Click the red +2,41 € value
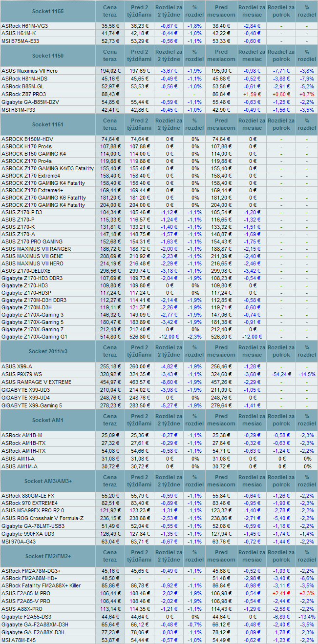The image size is (318, 644). 280,593
